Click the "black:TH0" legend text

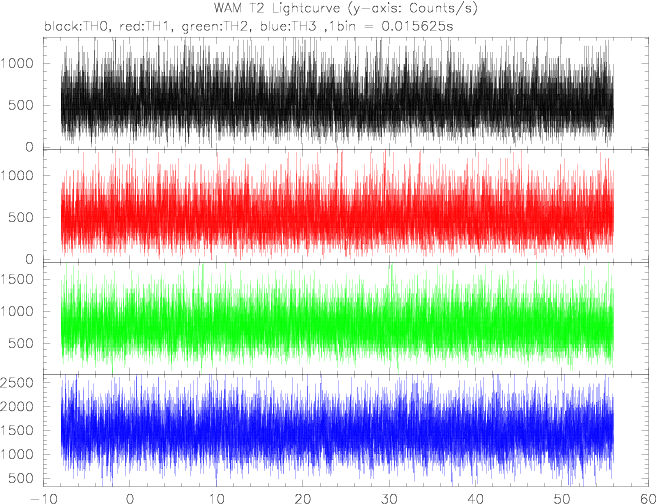click(x=76, y=27)
